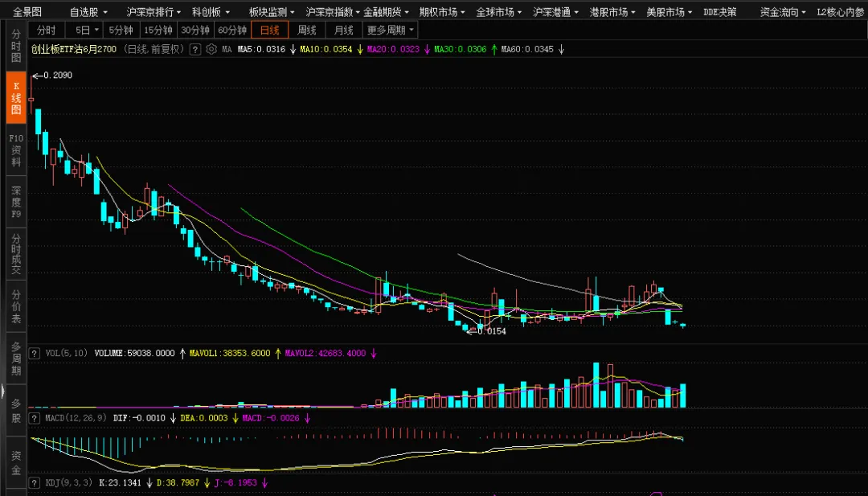Click the MA10:0.0354 indicator value
This screenshot has height=496, width=868.
click(x=326, y=49)
